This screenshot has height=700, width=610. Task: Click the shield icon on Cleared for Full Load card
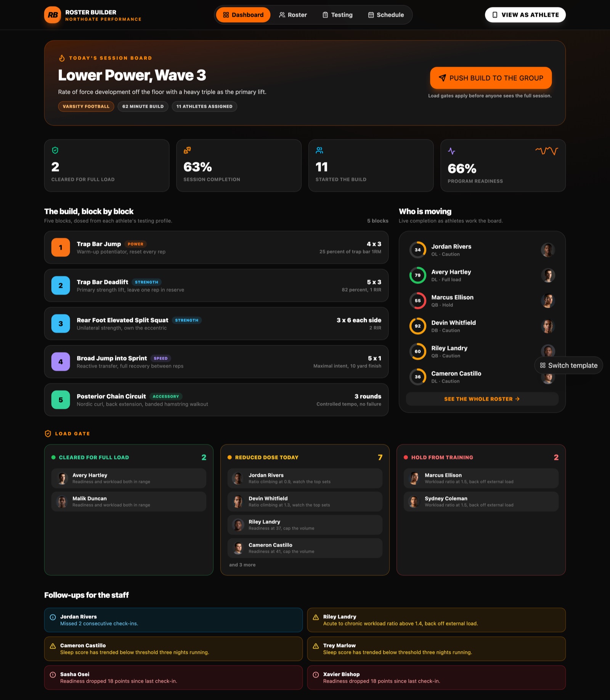55,150
